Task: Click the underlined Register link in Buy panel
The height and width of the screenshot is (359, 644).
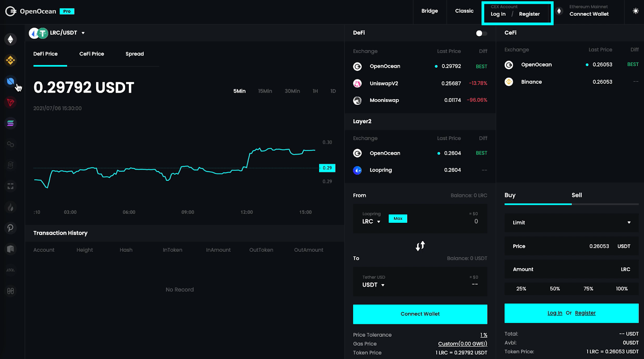Action: point(585,313)
